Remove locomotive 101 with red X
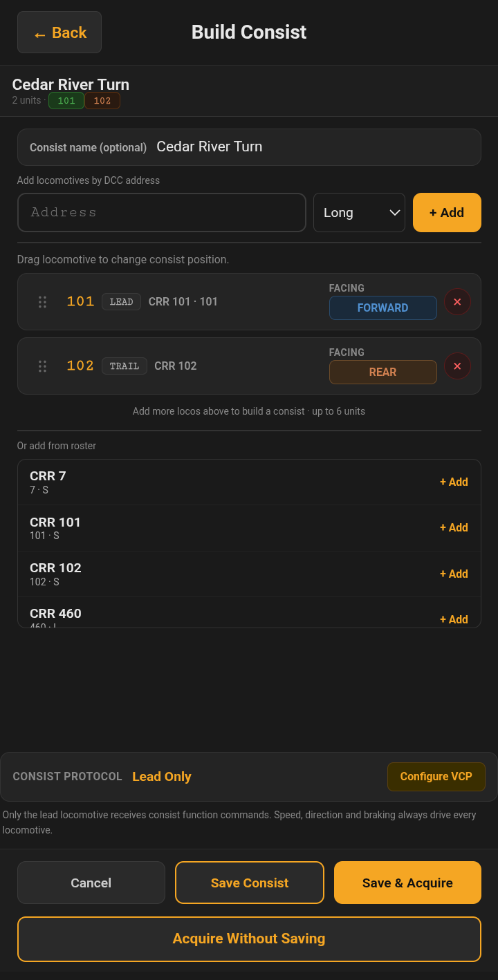Screen dimensions: 498x980 [457, 302]
